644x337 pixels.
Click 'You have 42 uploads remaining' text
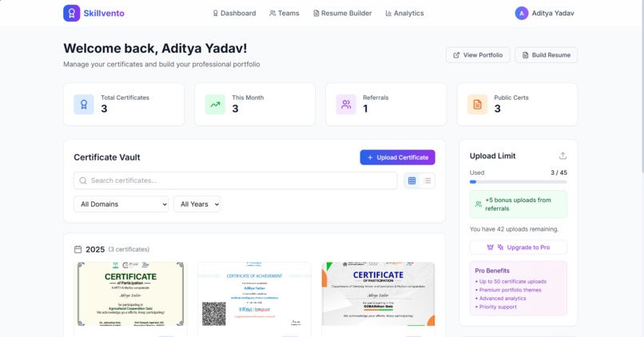coord(515,229)
